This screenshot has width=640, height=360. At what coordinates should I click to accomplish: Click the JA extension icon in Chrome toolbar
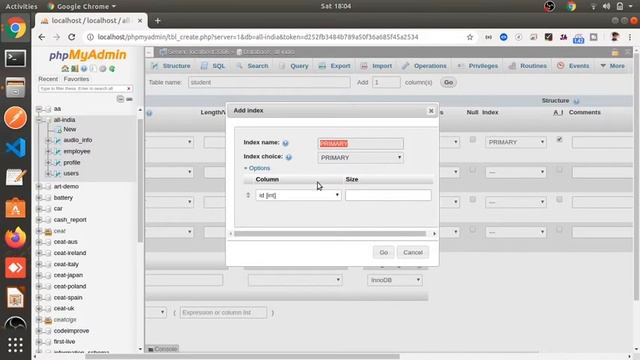tap(564, 37)
